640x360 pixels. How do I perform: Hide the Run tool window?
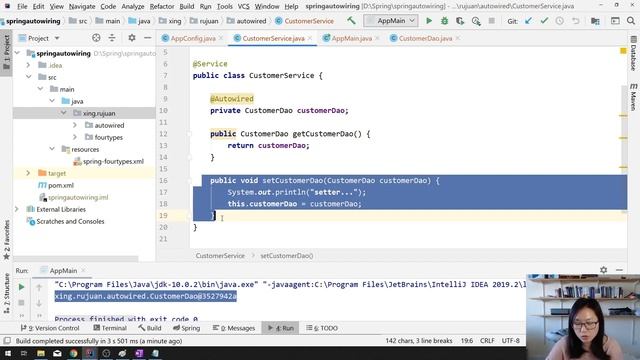[x=619, y=270]
